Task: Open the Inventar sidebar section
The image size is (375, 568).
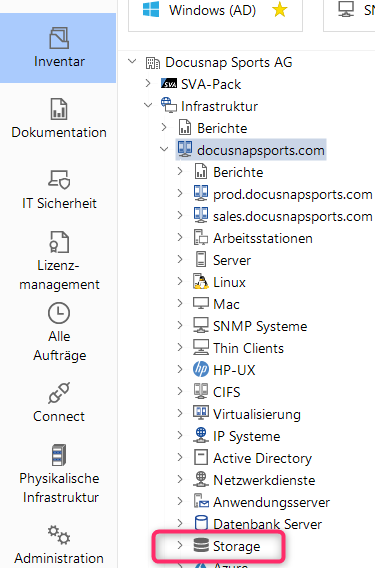Action: [59, 48]
